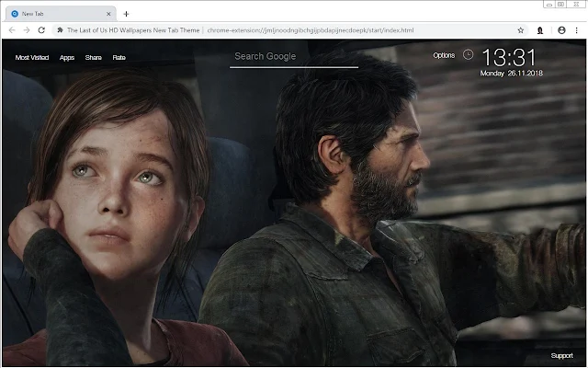The image size is (588, 368).
Task: Close the New Tab tab
Action: click(x=108, y=14)
